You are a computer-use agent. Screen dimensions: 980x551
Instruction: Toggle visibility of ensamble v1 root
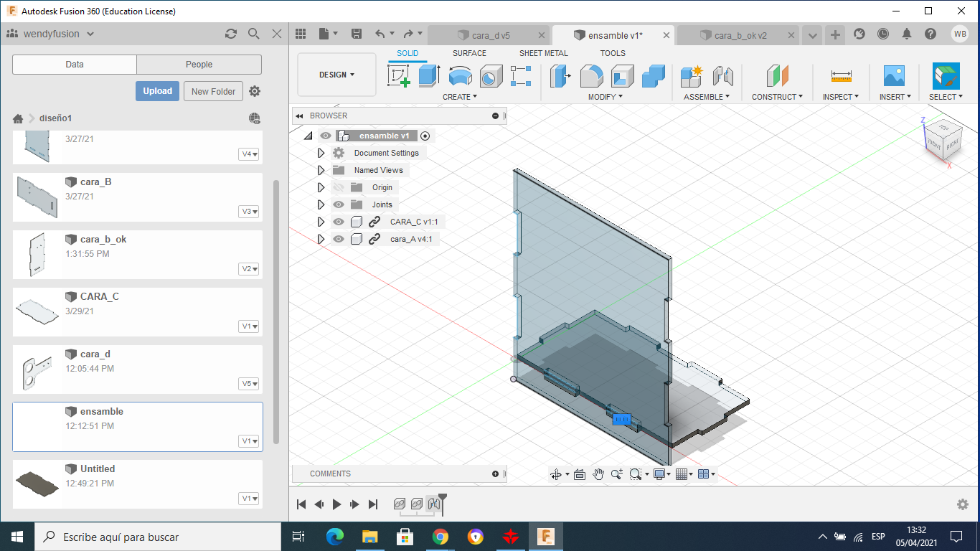coord(326,136)
